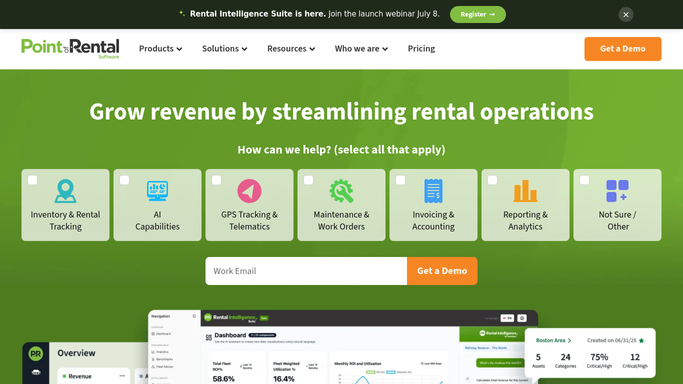
Task: Click the Inventory & Rental Tracking map pin icon
Action: tap(65, 191)
